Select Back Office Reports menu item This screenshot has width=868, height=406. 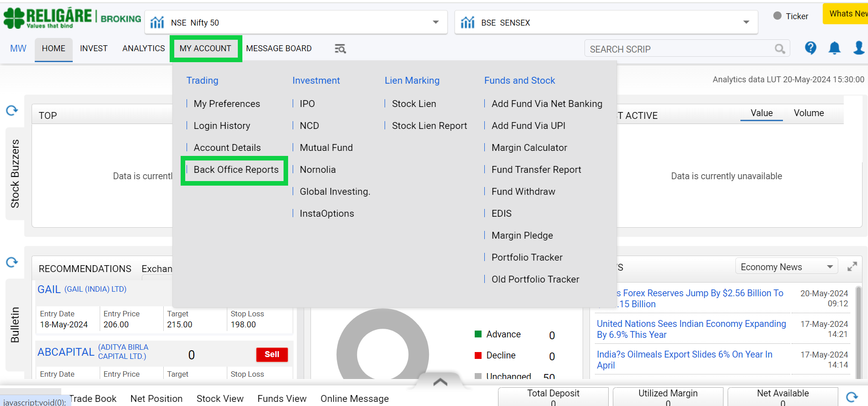tap(236, 170)
